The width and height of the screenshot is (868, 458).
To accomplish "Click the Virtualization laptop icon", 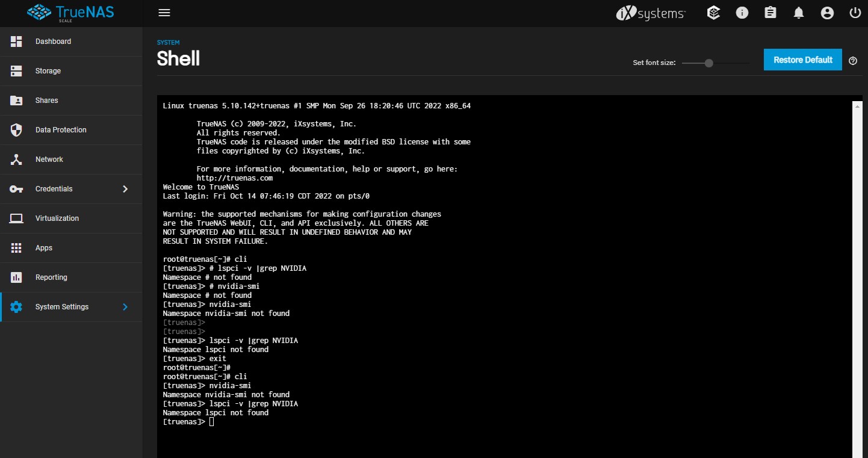I will (16, 218).
